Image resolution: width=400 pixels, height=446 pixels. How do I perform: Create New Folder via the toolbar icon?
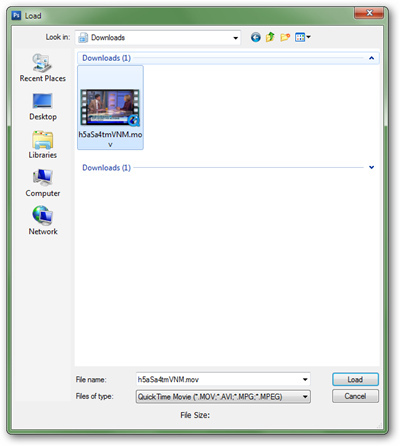tap(285, 37)
